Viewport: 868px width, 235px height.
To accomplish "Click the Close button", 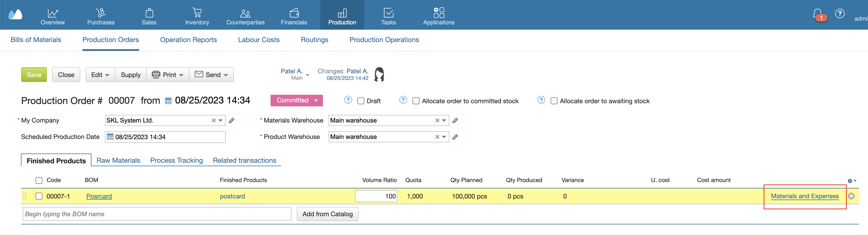I will click(x=66, y=75).
